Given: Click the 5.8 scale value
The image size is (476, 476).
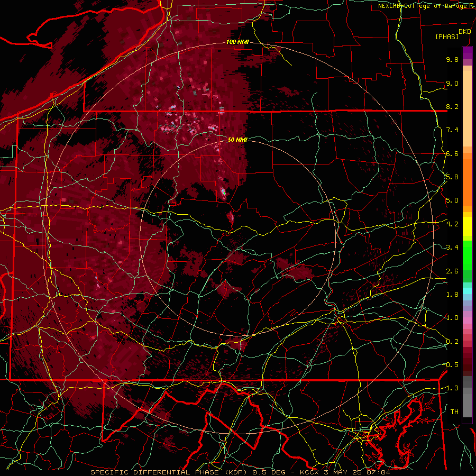Looking at the screenshot, I should point(452,177).
